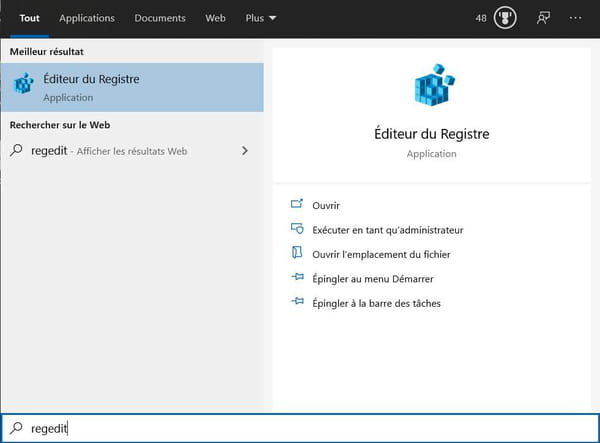Click the search box magnifier icon
The height and width of the screenshot is (443, 600).
point(16,428)
